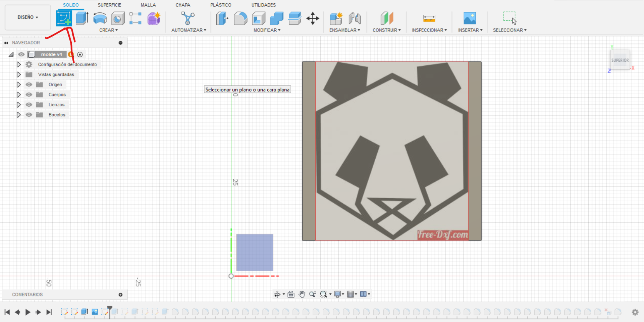The width and height of the screenshot is (644, 322).
Task: Select the Press Pull tool
Action: (222, 18)
